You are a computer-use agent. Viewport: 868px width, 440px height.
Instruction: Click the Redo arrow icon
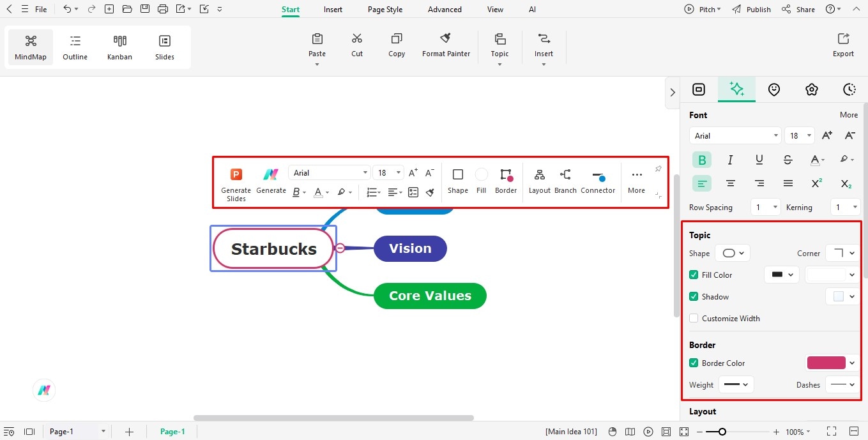point(91,9)
